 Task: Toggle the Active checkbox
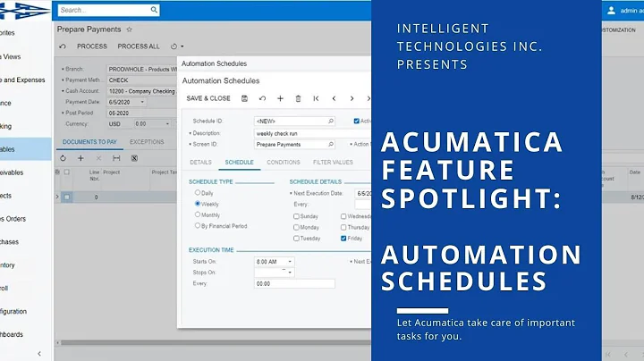pyautogui.click(x=357, y=121)
